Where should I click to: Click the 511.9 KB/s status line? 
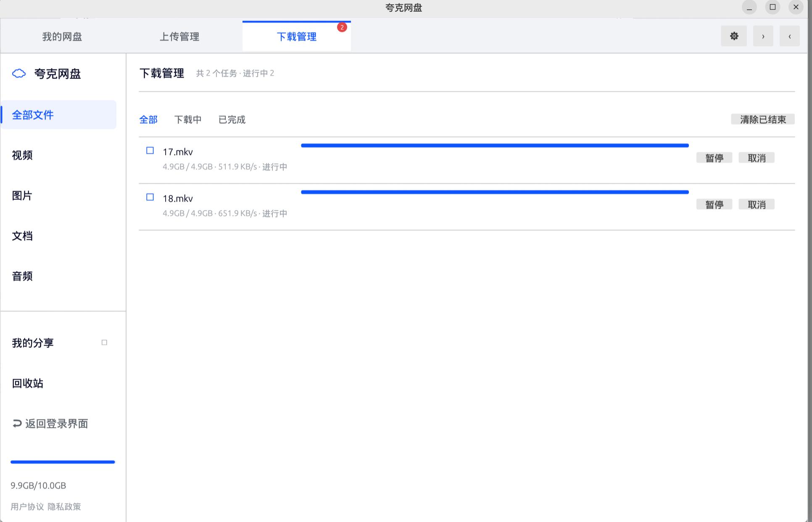pos(225,167)
